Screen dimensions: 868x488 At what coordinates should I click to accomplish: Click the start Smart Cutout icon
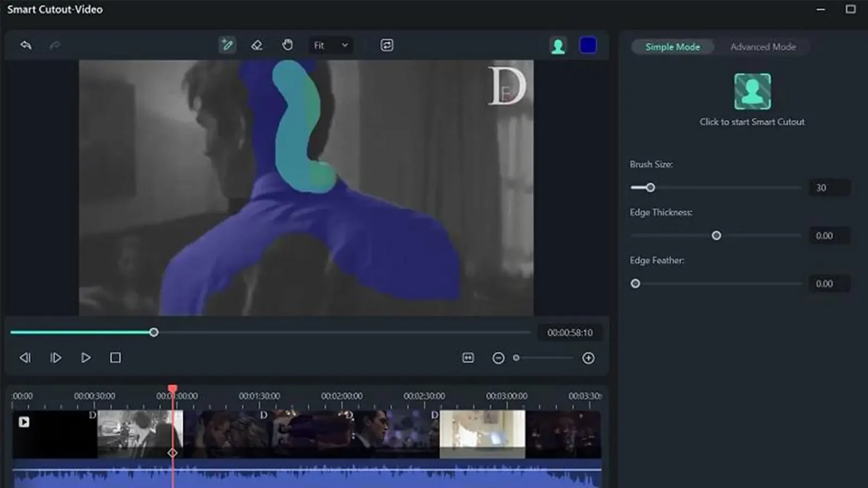(752, 91)
